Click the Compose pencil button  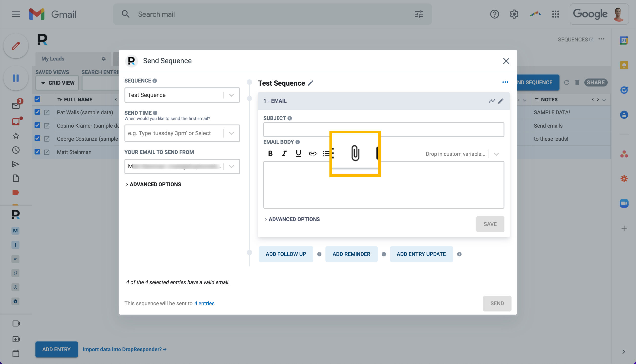coord(16,46)
